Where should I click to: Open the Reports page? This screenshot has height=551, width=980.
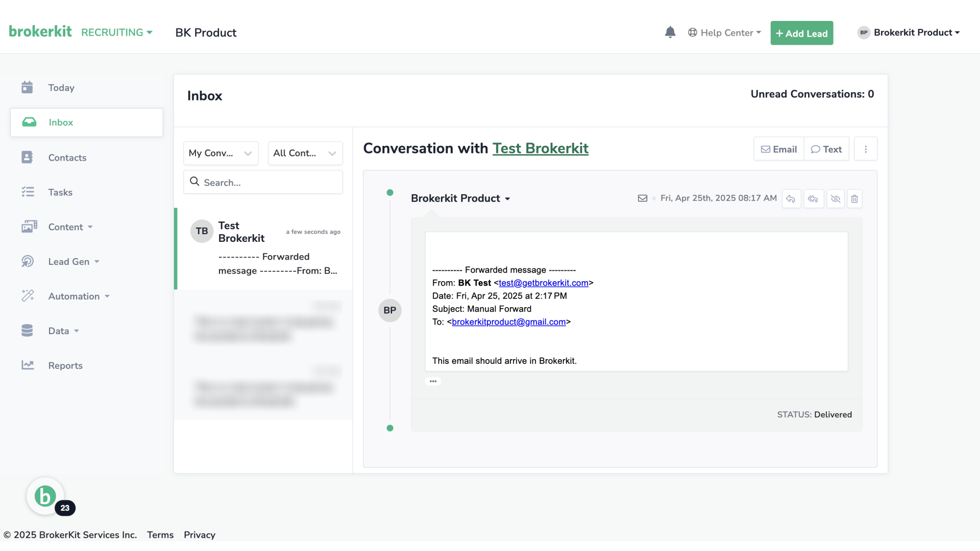65,366
